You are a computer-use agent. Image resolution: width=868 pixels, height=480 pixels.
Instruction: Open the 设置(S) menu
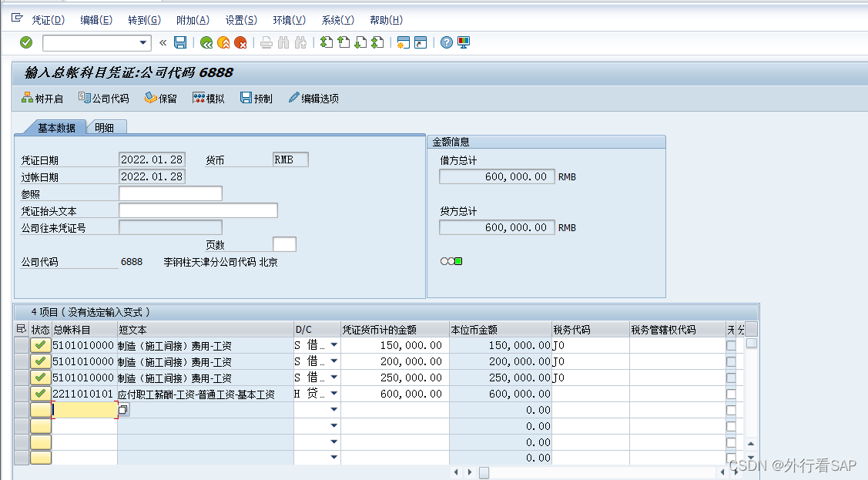click(241, 21)
